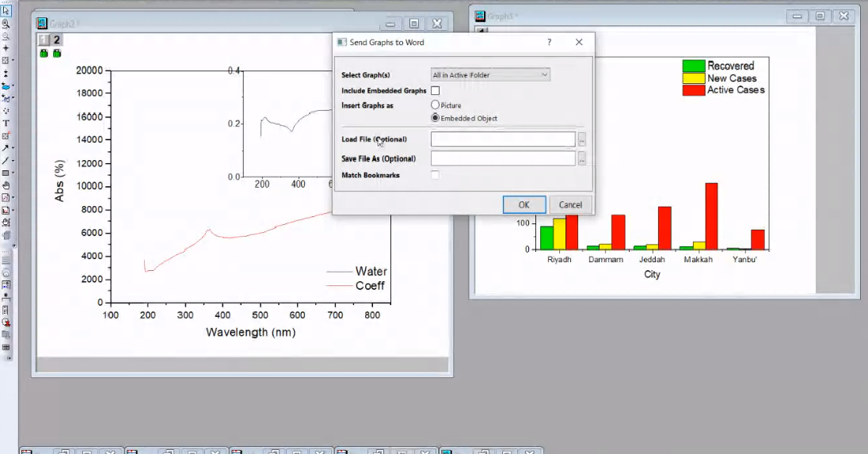The image size is (868, 454).
Task: Click the Riyadh tick label in Graph3
Action: (x=559, y=259)
